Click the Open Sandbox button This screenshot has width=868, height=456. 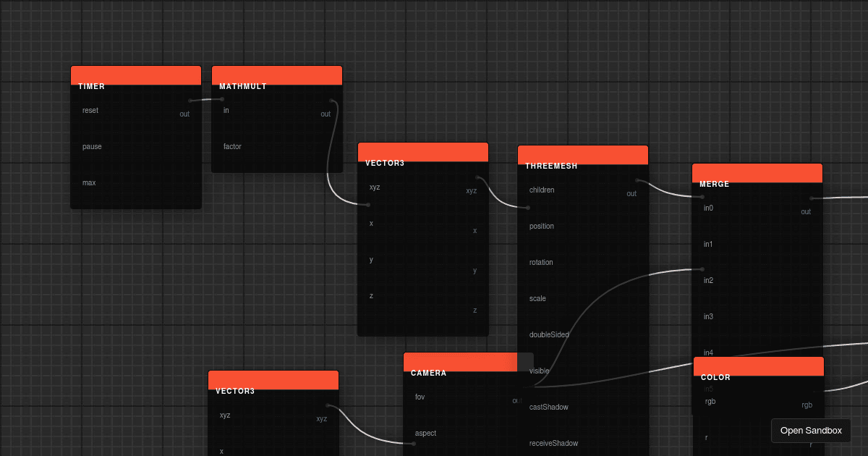(x=811, y=430)
